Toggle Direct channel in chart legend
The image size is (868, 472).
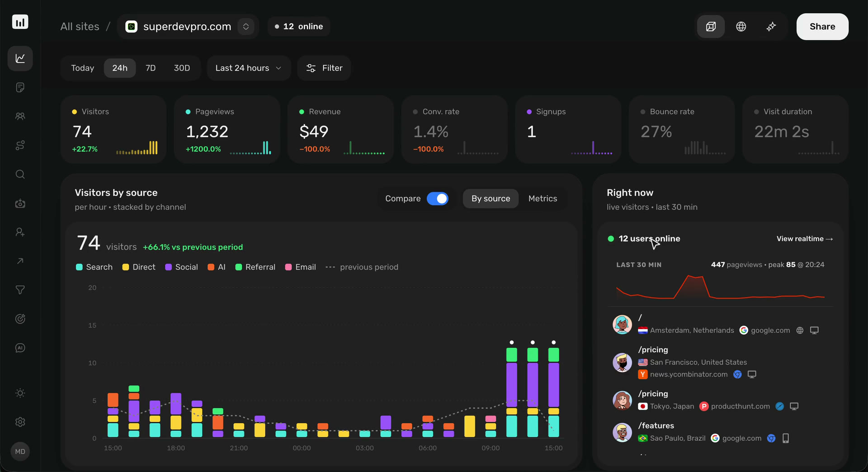[139, 267]
